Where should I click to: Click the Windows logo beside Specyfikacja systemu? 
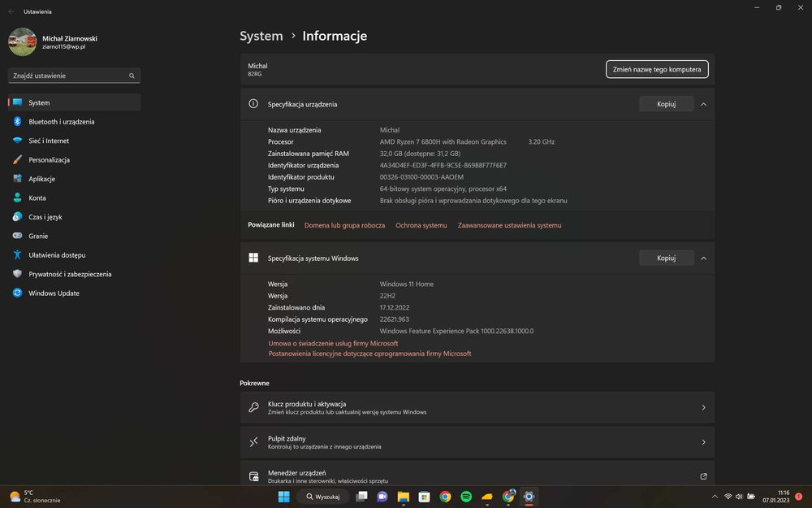point(253,258)
